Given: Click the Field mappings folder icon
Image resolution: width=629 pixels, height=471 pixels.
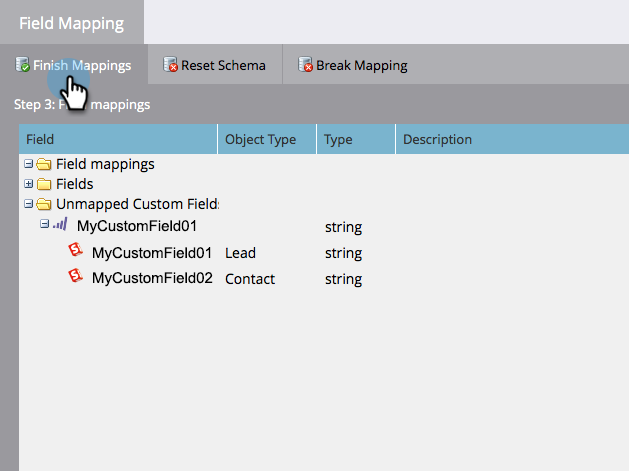Looking at the screenshot, I should (x=44, y=164).
